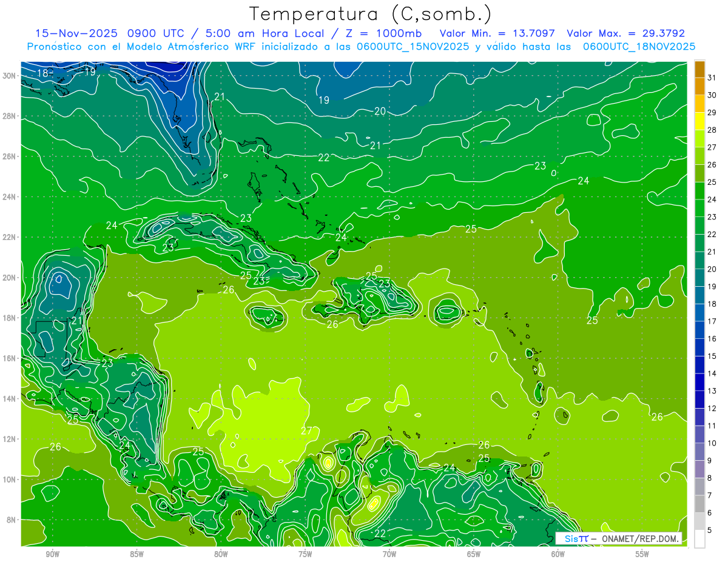The height and width of the screenshot is (562, 728).
Task: Click the brown-orange swatch above 31 on legend
Action: tap(699, 69)
